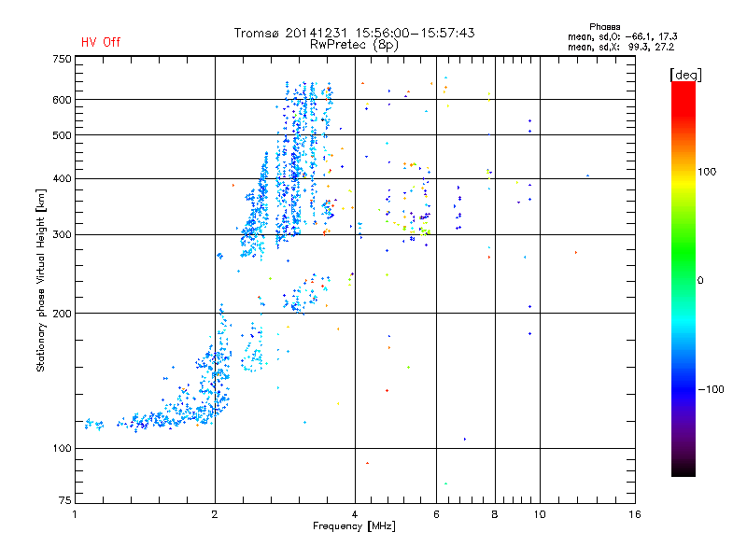This screenshot has width=747, height=560.
Task: Click y-axis tick label 400
Action: [x=62, y=178]
